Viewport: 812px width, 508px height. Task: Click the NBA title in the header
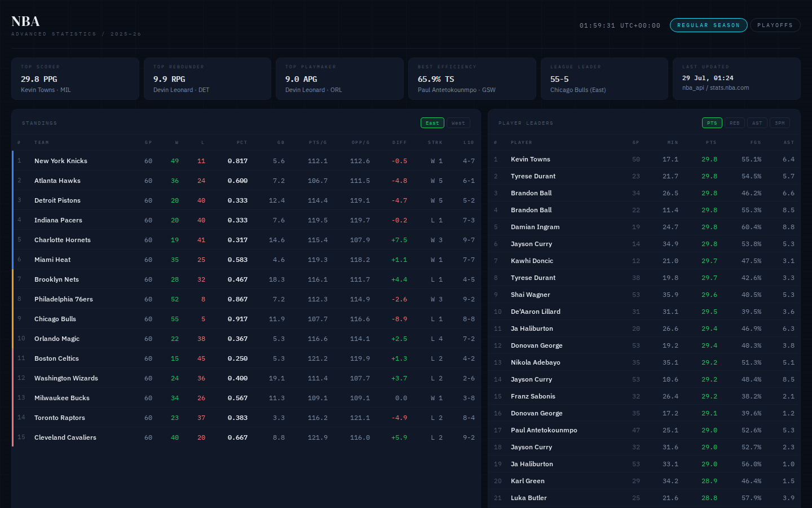pyautogui.click(x=25, y=21)
